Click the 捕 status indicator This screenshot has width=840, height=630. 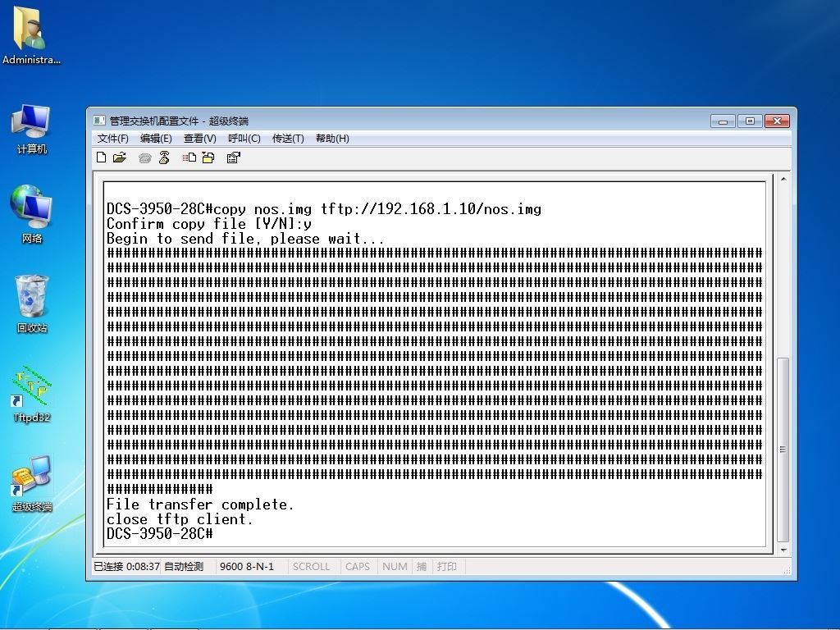click(422, 566)
